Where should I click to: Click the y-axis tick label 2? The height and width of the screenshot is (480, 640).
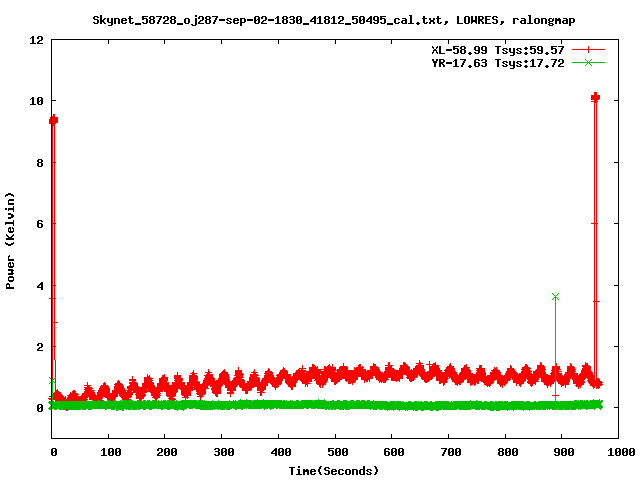(x=40, y=347)
